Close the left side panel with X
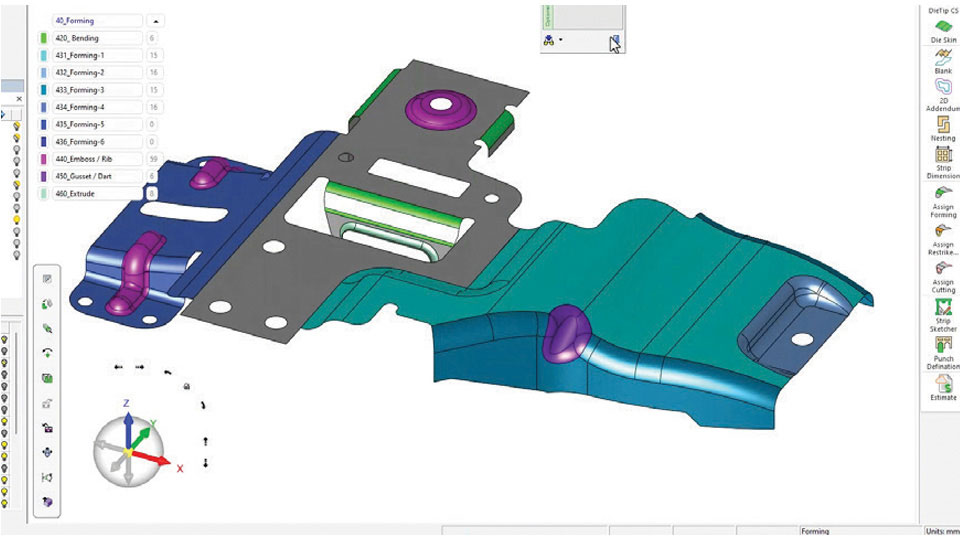This screenshot has height=540, width=960. click(19, 99)
